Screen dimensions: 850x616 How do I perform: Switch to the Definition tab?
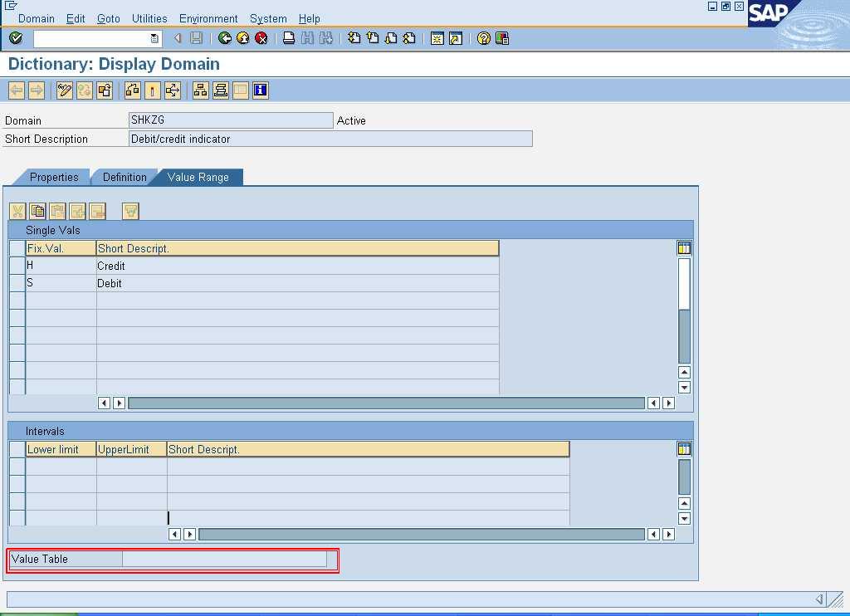point(123,177)
